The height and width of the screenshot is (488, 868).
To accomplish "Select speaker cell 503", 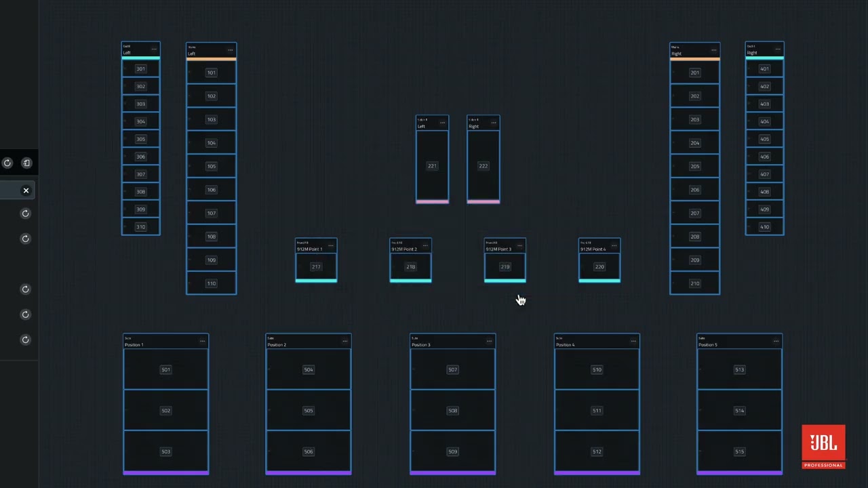I will (166, 451).
